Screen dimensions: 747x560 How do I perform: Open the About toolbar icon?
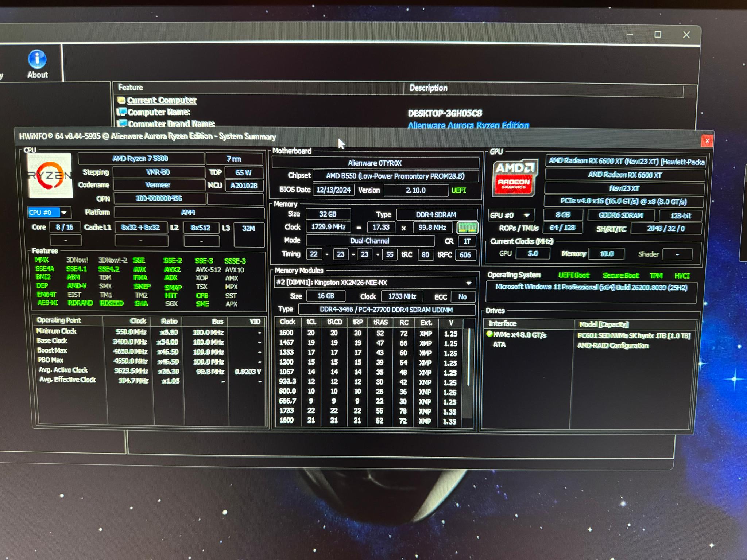click(x=37, y=65)
